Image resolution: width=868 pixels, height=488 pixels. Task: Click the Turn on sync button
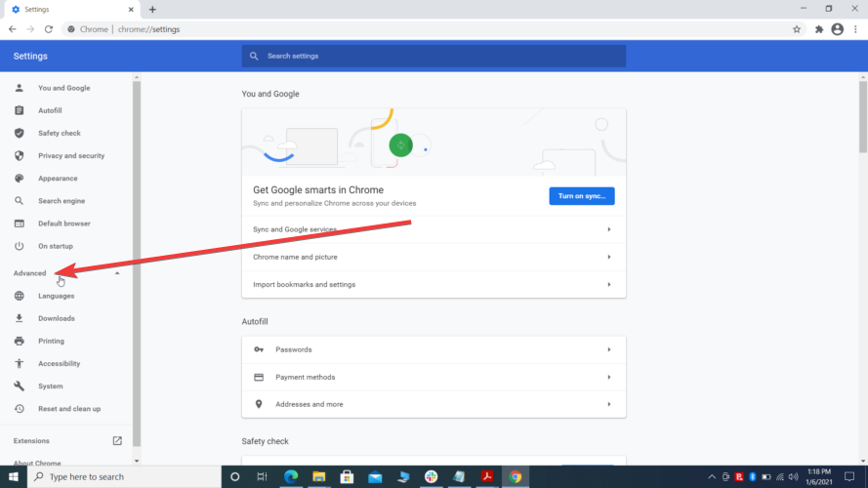[582, 196]
